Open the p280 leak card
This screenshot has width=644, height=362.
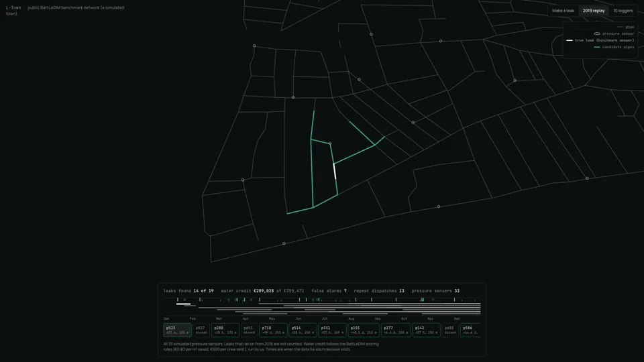pyautogui.click(x=225, y=330)
